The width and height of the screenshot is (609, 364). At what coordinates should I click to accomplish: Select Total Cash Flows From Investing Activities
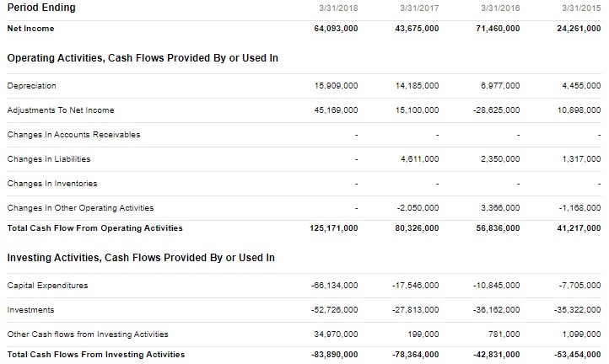click(95, 355)
